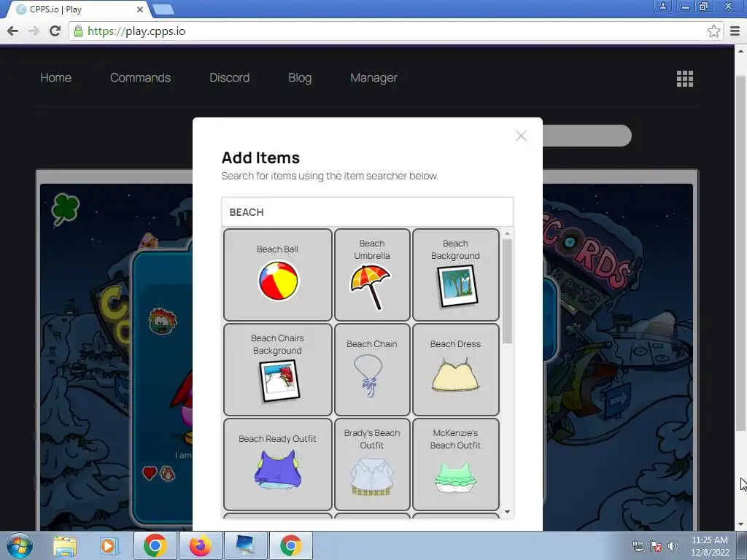Open first Chrome taskbar icon

coord(155,545)
